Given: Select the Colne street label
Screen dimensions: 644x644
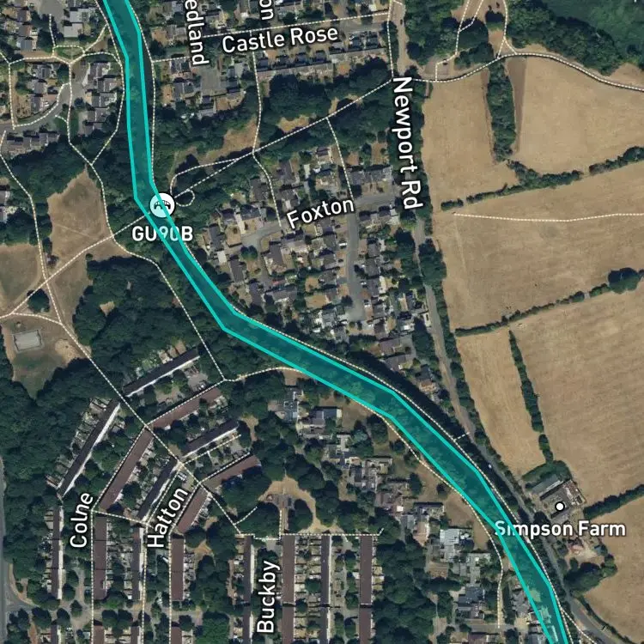Looking at the screenshot, I should (81, 520).
